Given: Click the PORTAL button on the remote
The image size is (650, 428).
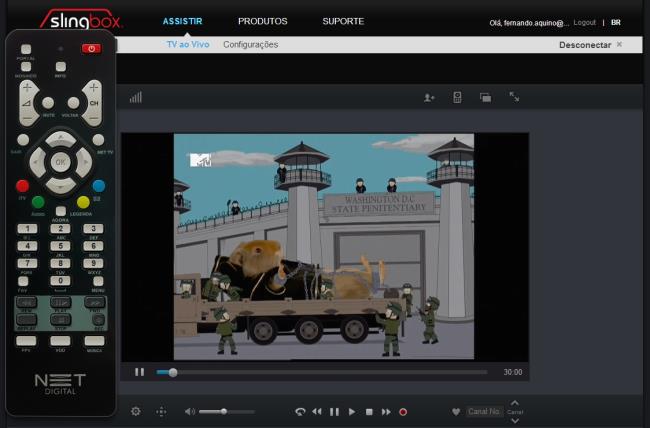Looking at the screenshot, I should [x=26, y=49].
